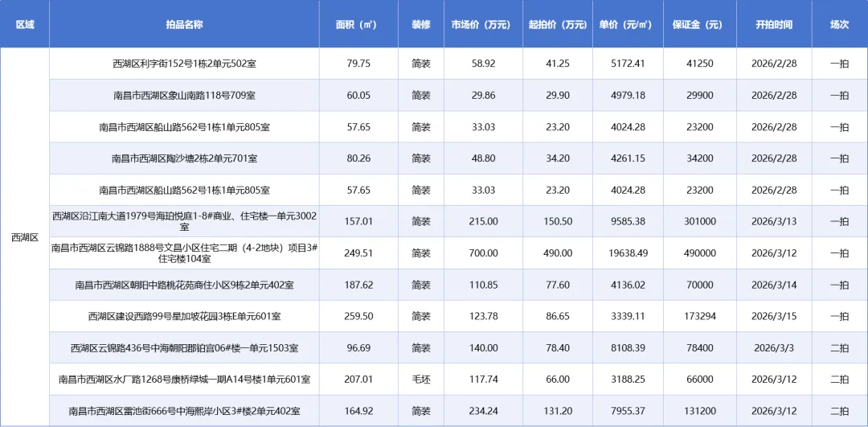The image size is (868, 427).
Task: Click the area value 259.50
Action: pos(358,317)
